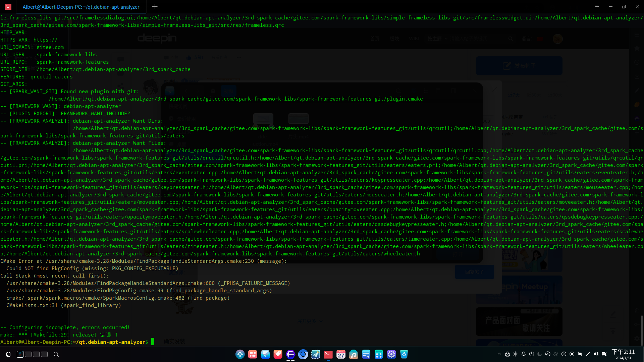This screenshot has height=362, width=644.
Task: Switch to the second workspace box
Action: [28, 354]
